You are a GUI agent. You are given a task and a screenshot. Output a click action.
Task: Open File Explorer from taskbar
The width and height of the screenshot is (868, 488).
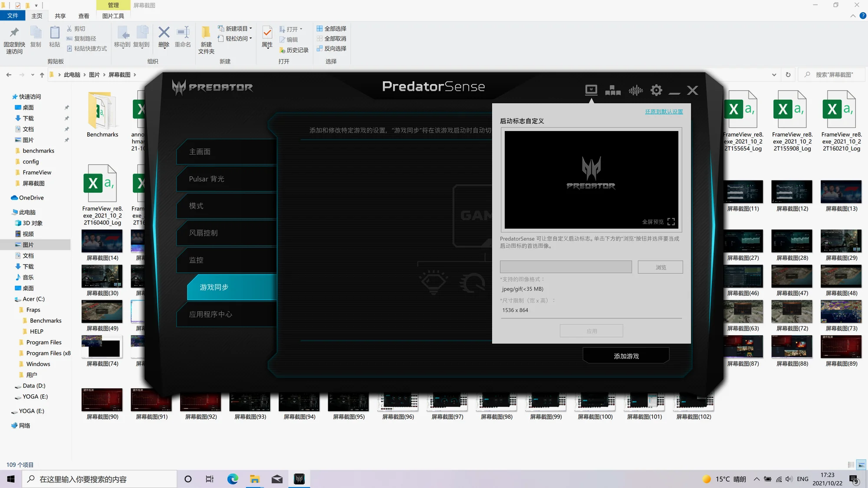click(x=255, y=479)
